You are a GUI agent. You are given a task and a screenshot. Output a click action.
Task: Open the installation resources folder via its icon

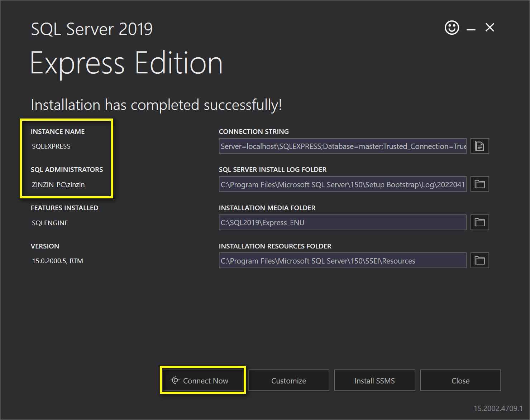479,261
